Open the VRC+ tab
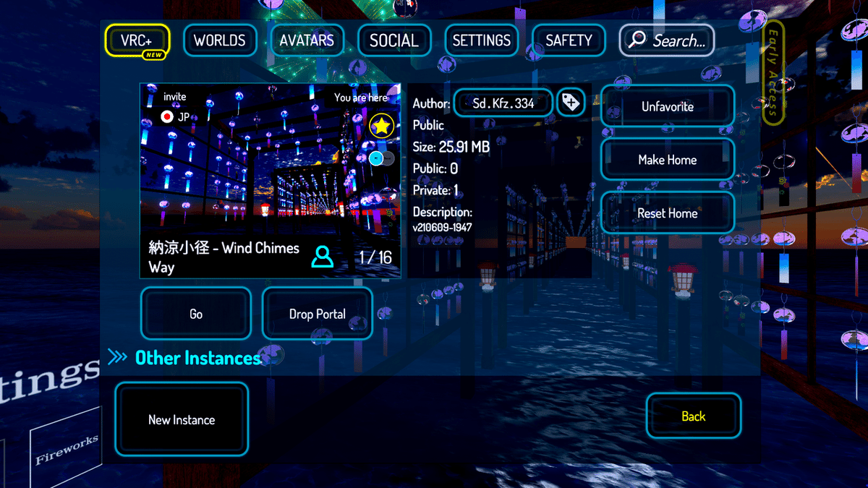Image resolution: width=868 pixels, height=488 pixels. 137,40
